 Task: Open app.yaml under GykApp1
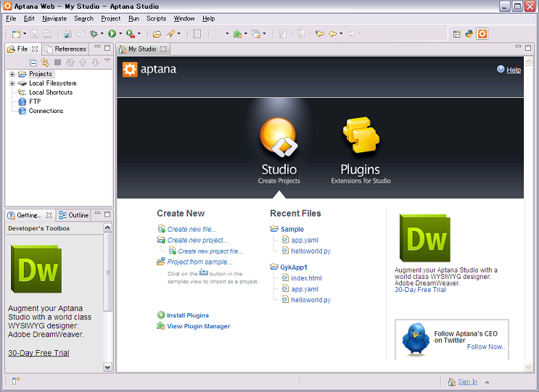point(305,289)
